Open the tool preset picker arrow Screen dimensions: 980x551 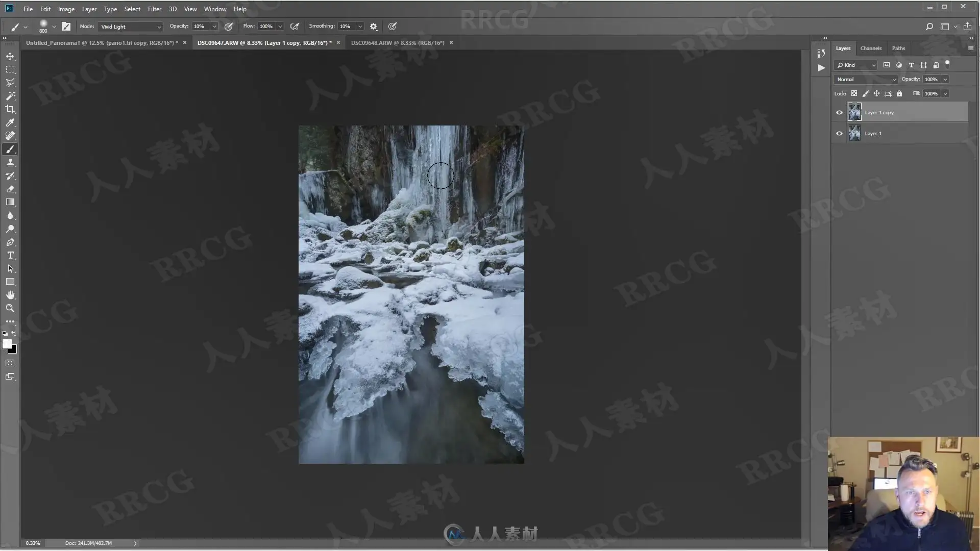tap(26, 27)
